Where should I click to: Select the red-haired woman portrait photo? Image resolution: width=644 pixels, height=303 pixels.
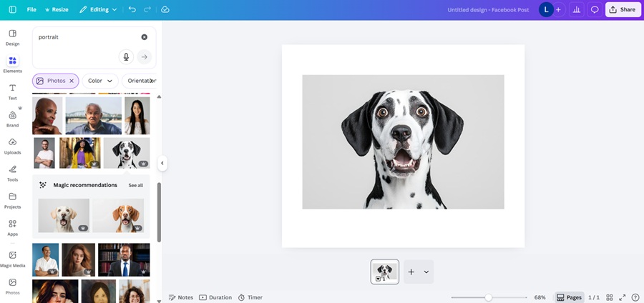(x=79, y=259)
